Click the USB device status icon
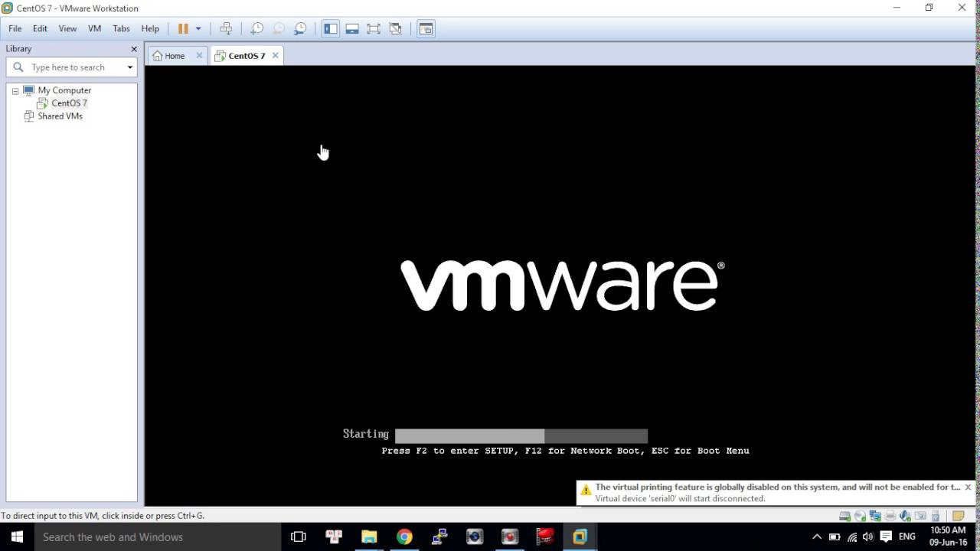980x551 pixels. 935,516
